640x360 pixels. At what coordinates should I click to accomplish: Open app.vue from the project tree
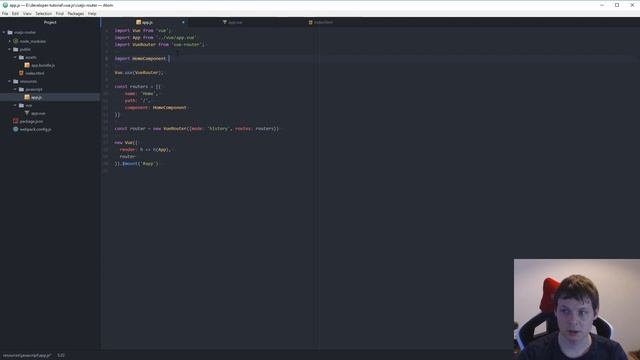[x=38, y=113]
